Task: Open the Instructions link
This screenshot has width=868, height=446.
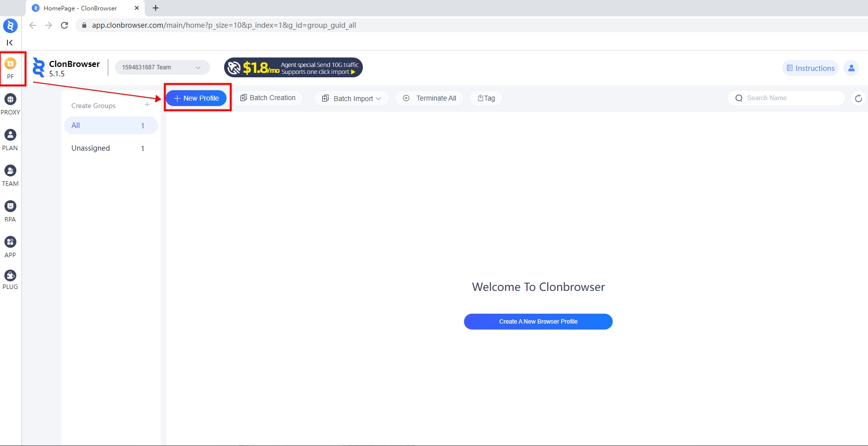Action: [810, 68]
